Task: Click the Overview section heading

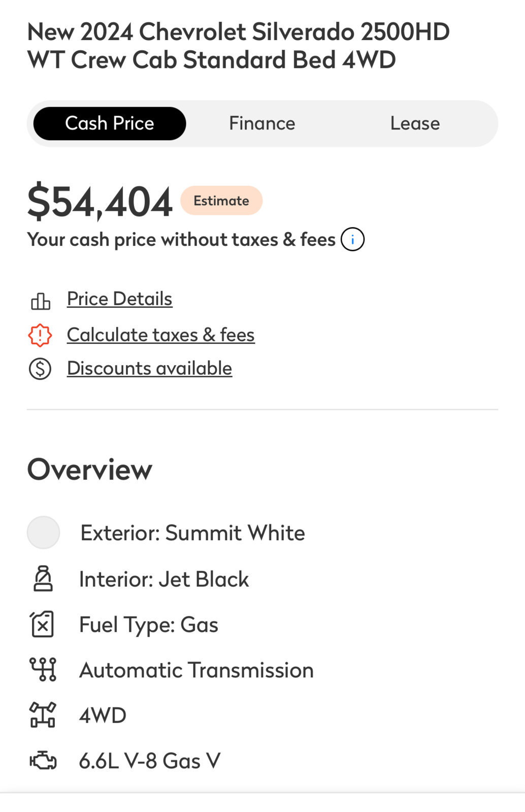Action: 90,469
